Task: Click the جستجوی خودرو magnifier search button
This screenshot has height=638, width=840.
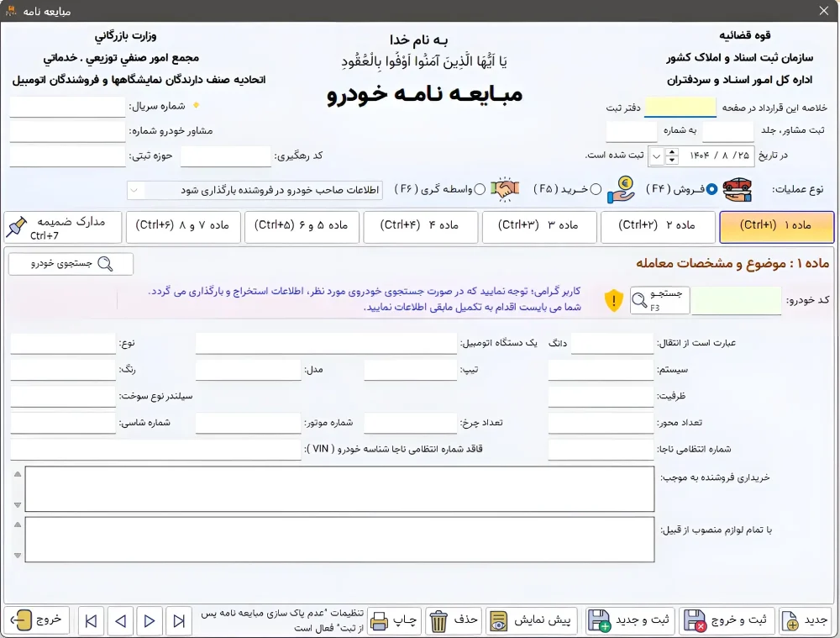Action: coord(71,264)
